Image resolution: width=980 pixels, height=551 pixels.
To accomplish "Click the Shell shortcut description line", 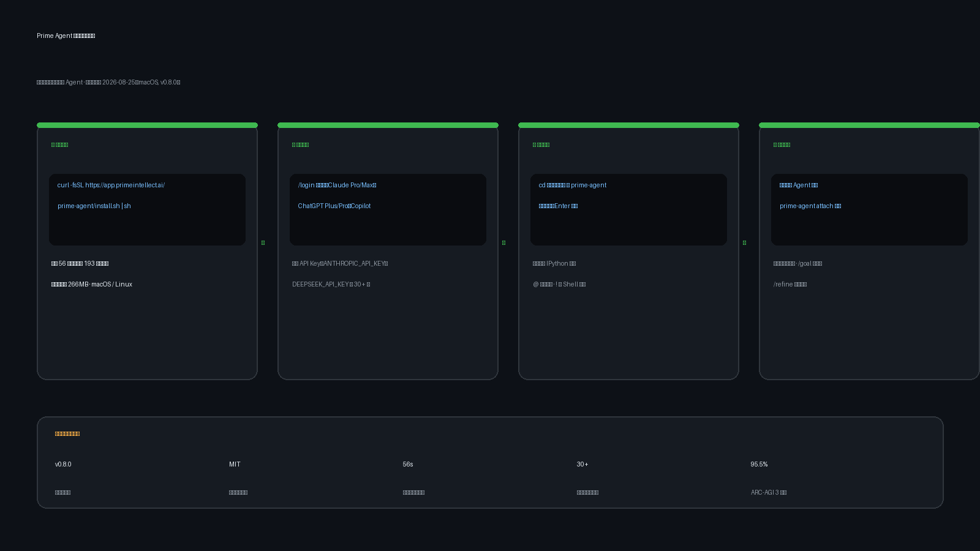I will (x=559, y=284).
